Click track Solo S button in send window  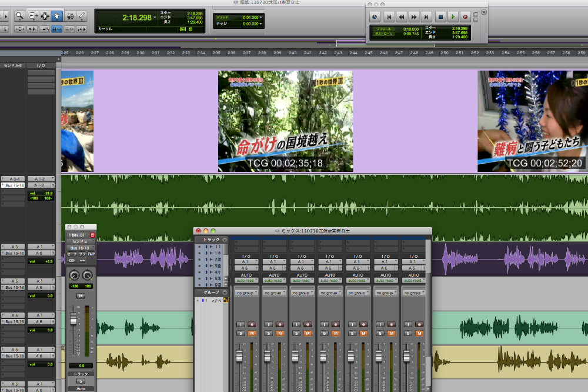pyautogui.click(x=81, y=381)
